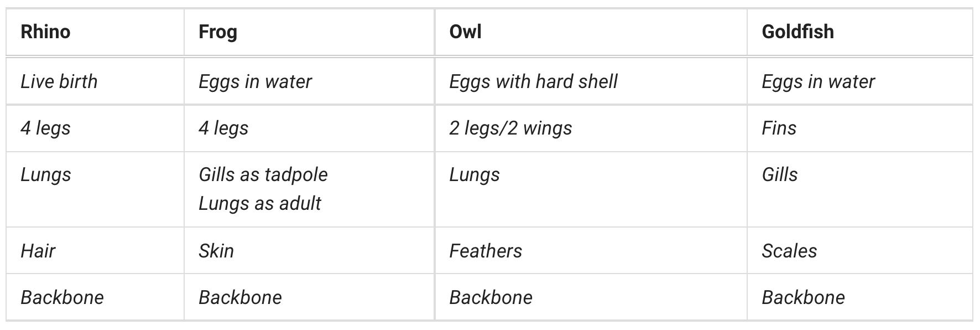Screen dimensions: 980x330
Task: Click the Lungs as adult text
Action: point(260,203)
